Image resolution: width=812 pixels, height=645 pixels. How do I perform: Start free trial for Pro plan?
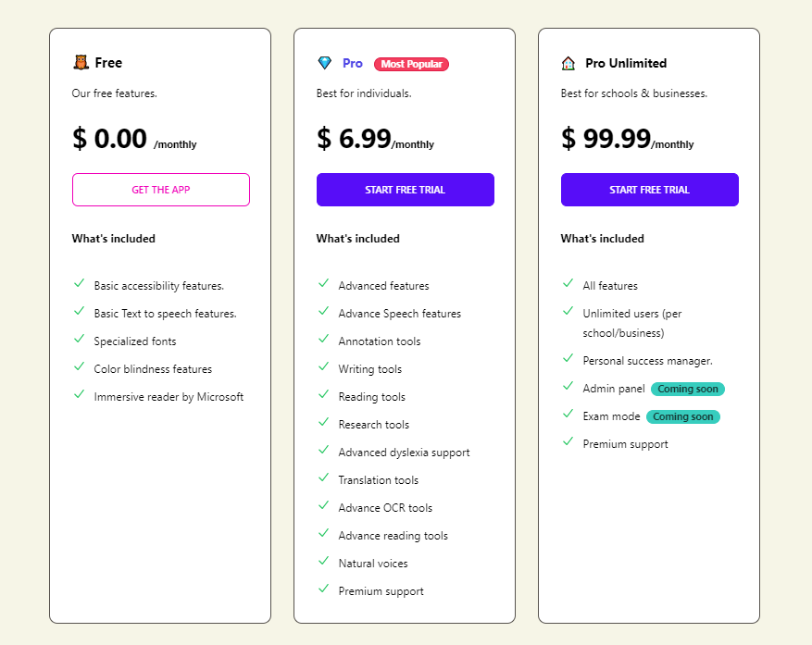(405, 190)
